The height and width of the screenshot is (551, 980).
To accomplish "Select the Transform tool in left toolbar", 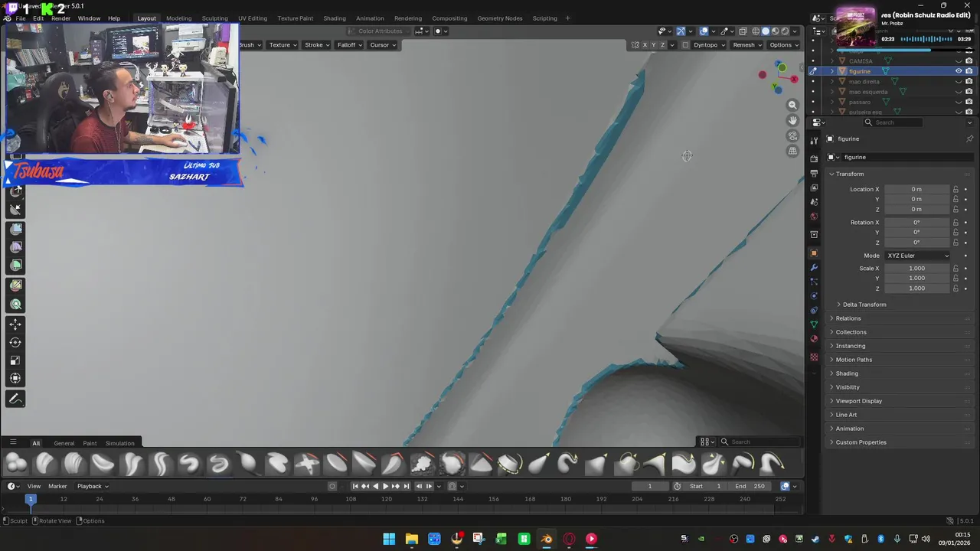I will click(15, 378).
